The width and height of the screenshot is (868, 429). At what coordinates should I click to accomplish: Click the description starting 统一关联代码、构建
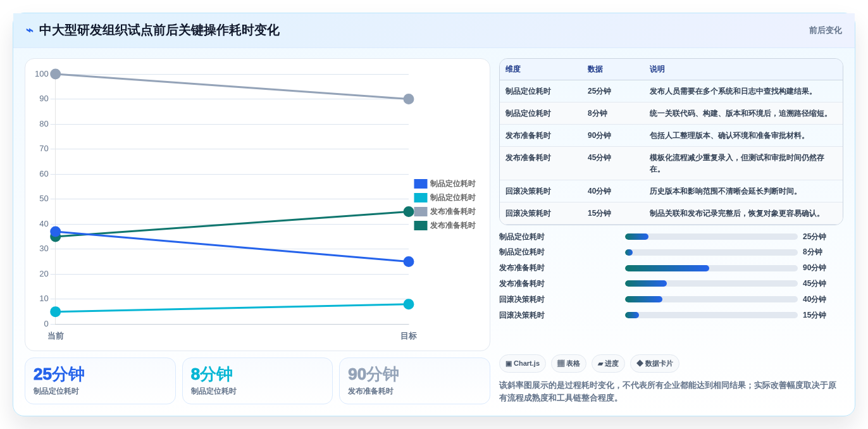[x=740, y=113]
